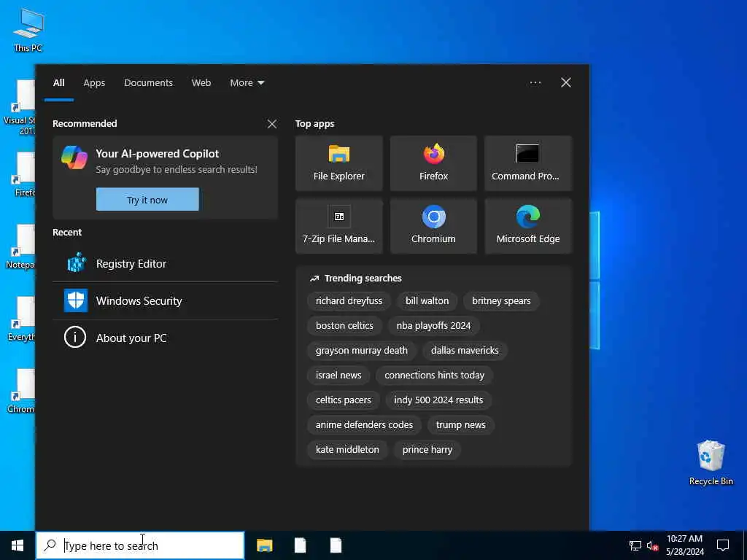Click the Copilot logo icon
The image size is (747, 560).
(74, 157)
